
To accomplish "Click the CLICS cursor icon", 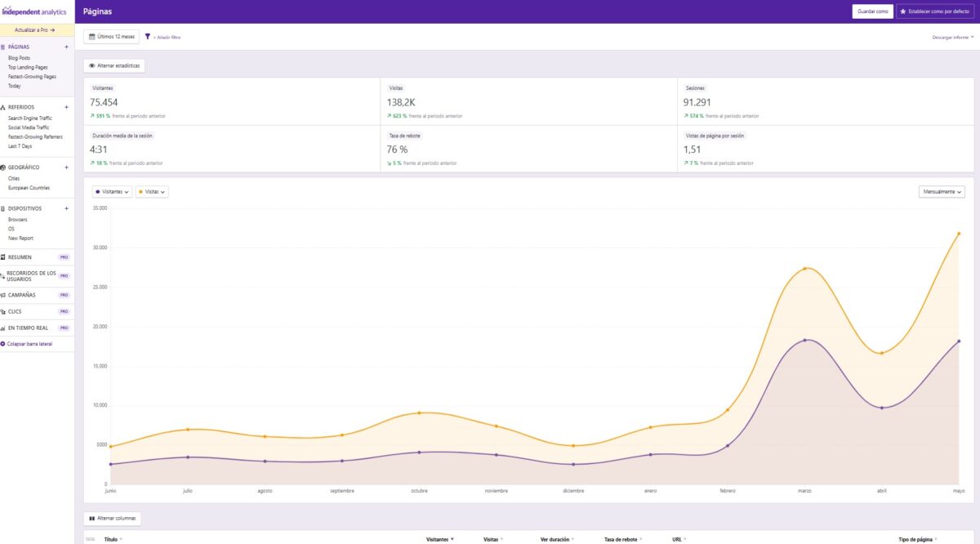I will [3, 311].
